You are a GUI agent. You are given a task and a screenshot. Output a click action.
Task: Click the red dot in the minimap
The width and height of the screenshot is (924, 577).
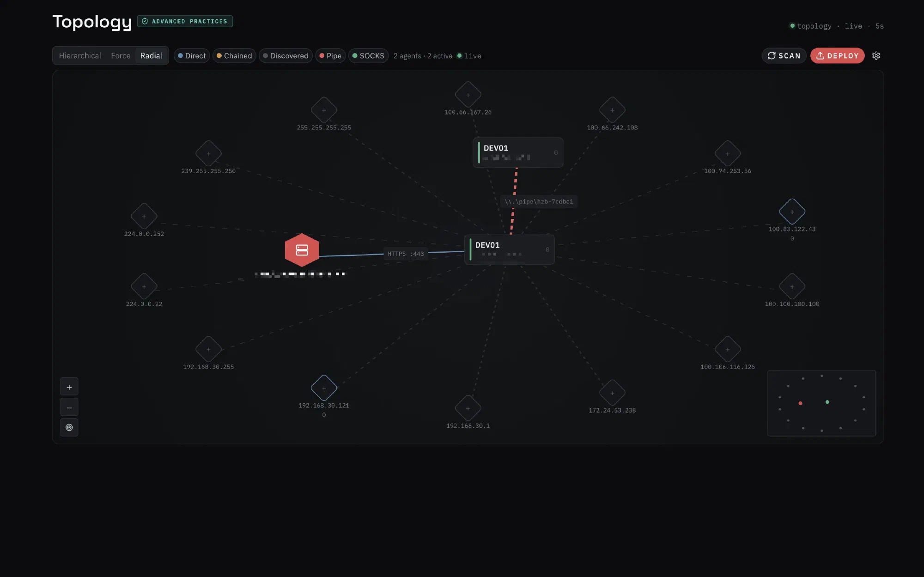[800, 403]
